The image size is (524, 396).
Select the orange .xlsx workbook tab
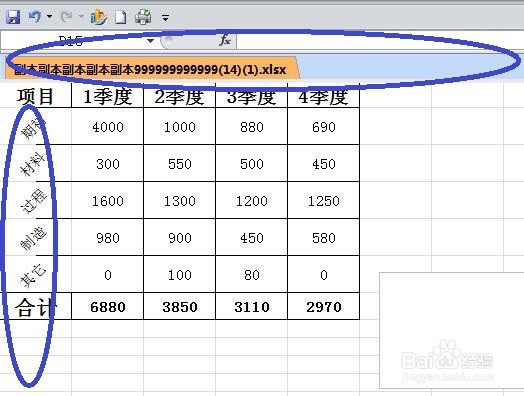151,69
